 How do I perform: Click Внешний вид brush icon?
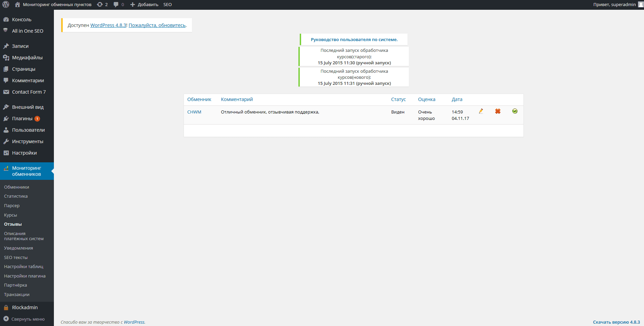6,107
